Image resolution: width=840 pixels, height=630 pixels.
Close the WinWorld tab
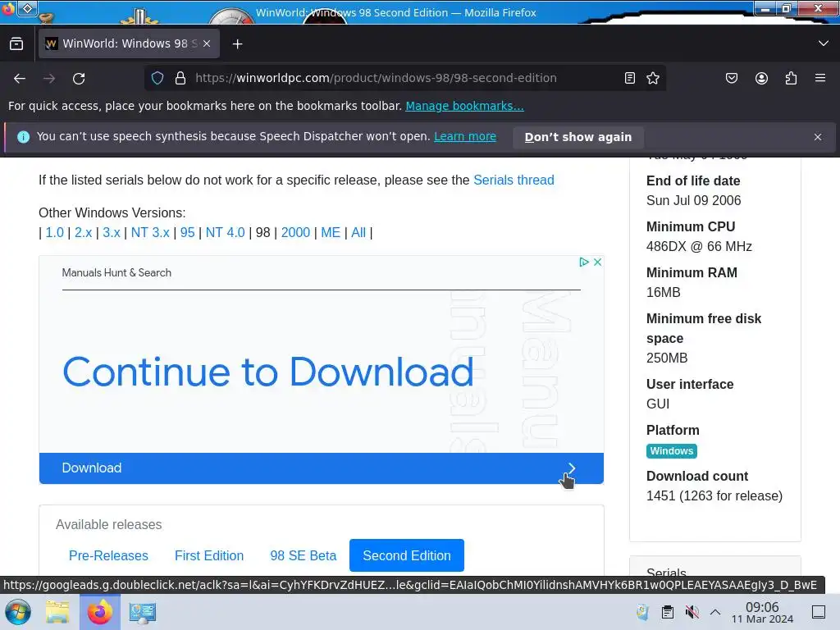(x=207, y=44)
